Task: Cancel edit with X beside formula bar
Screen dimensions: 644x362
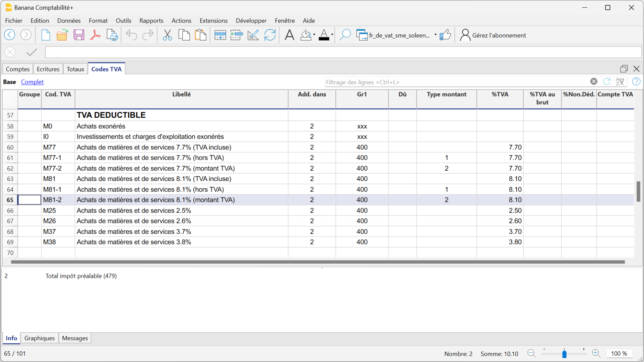Action: pos(10,52)
